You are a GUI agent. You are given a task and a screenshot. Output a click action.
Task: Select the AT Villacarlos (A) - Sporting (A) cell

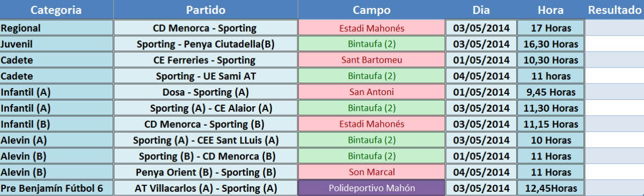pos(206,188)
